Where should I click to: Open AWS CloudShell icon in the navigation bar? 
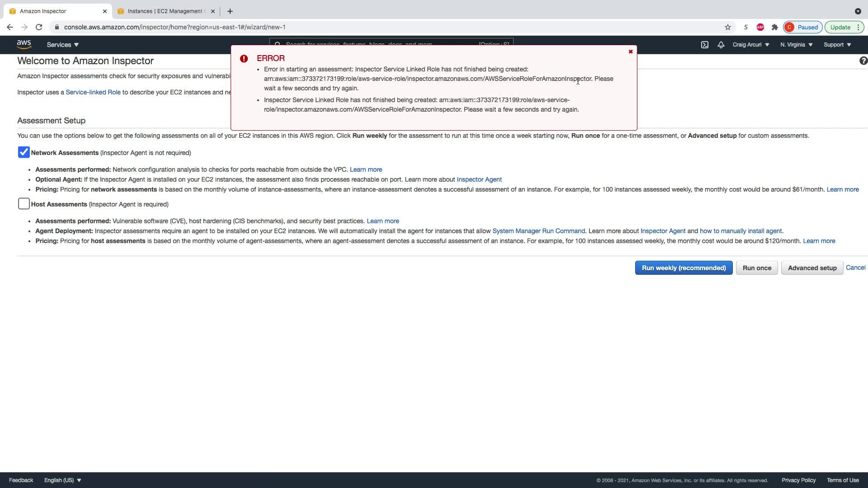705,45
